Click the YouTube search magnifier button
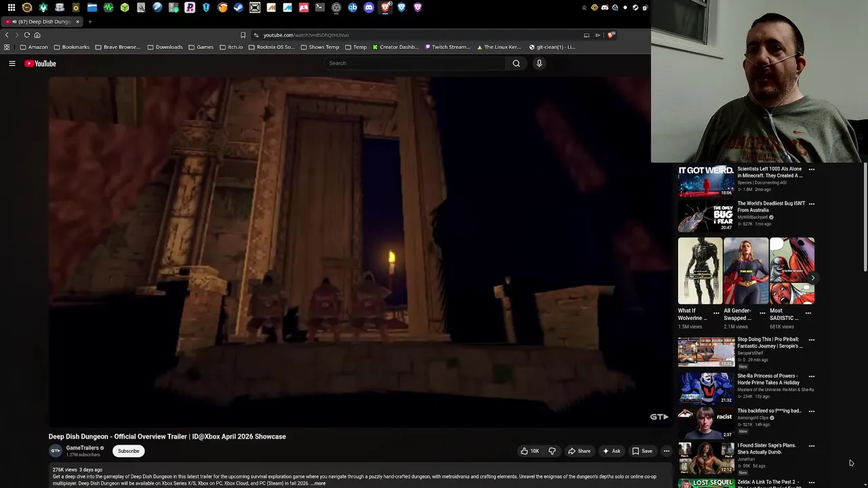868x488 pixels. pos(516,63)
